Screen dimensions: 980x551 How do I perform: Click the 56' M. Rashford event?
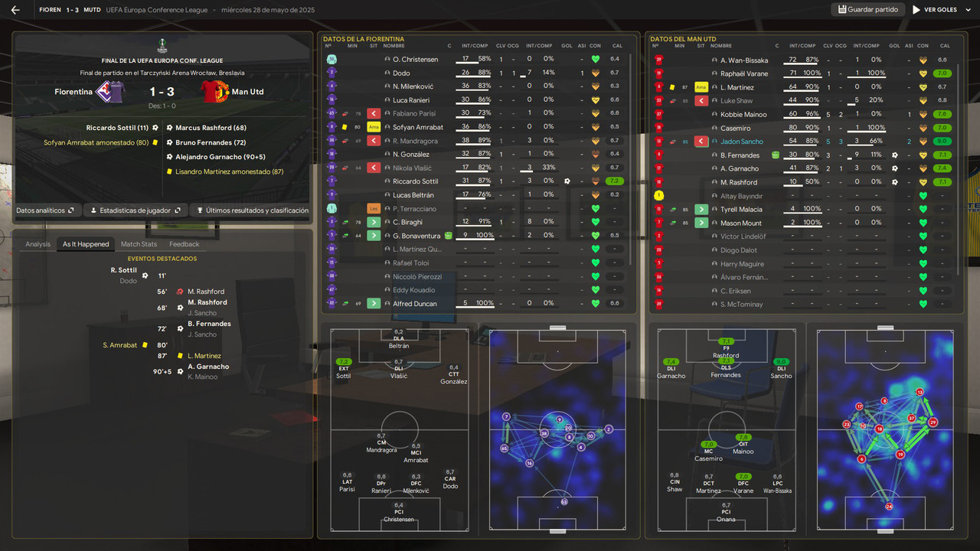point(191,292)
